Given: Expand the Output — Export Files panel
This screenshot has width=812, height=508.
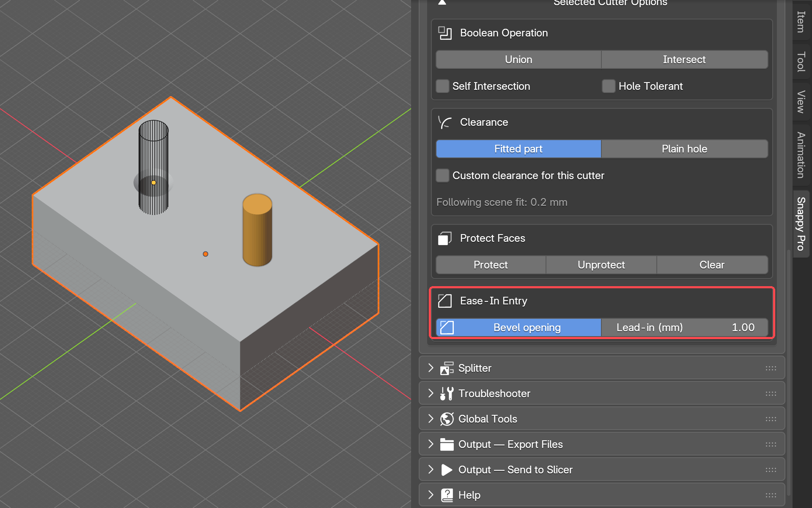Looking at the screenshot, I should [x=602, y=444].
